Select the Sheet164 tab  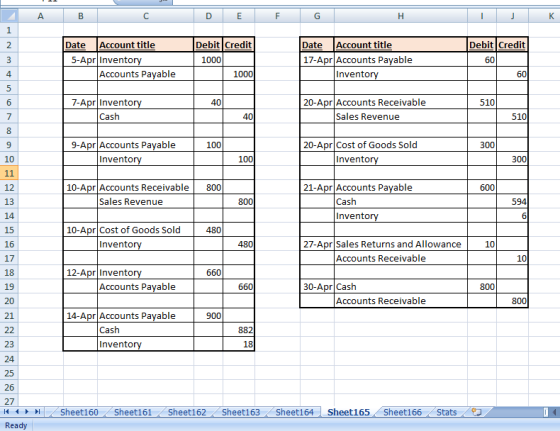pos(295,412)
